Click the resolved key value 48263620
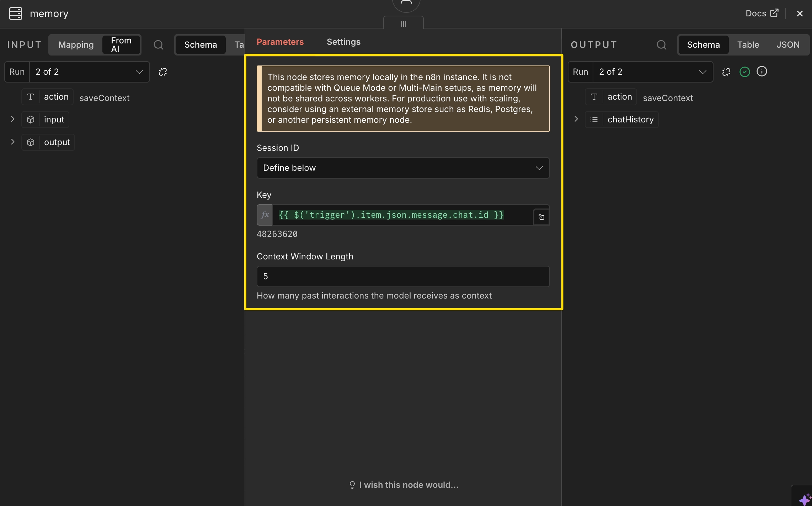 pos(277,234)
